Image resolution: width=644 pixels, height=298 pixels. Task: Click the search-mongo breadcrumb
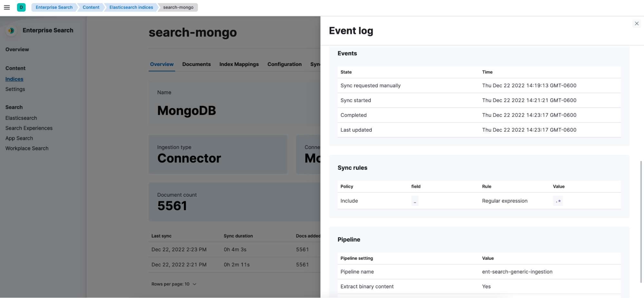coord(178,7)
